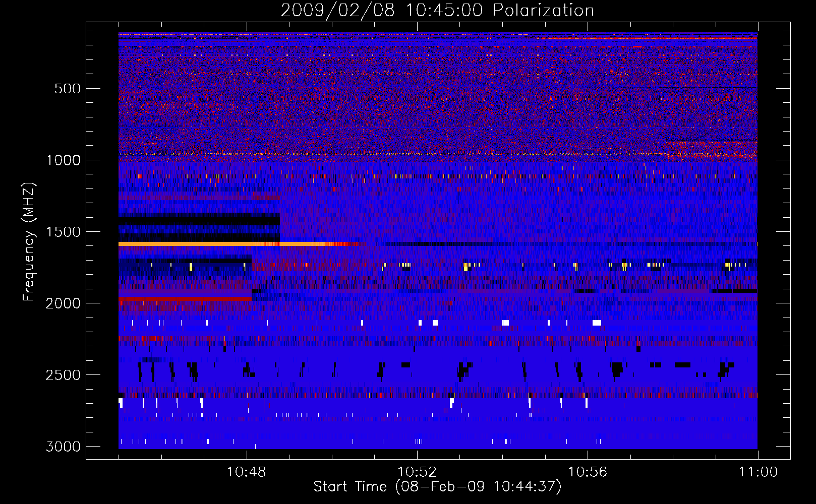Click the red horizontal band just below 2000 MHz
816x504 pixels.
[185, 299]
